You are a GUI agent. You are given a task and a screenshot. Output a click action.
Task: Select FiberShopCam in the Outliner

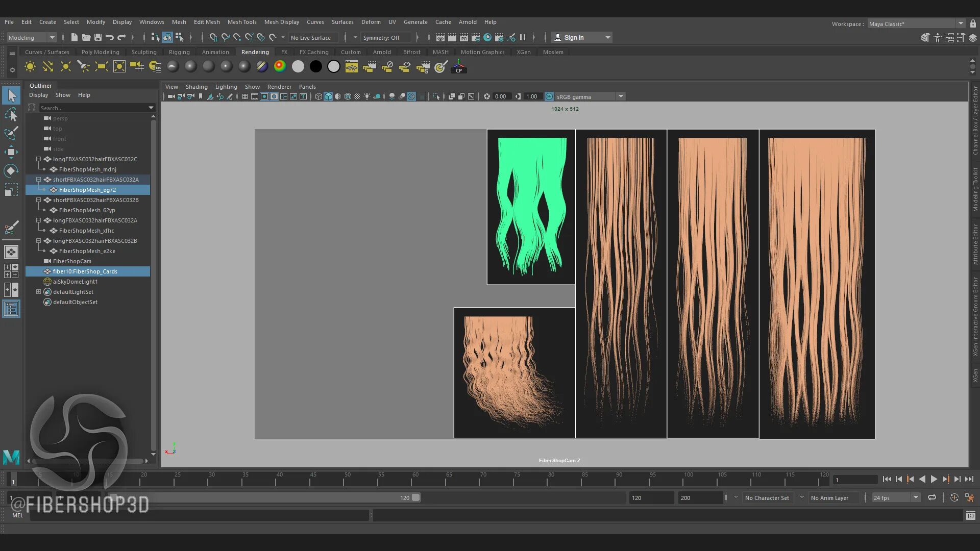[72, 261]
